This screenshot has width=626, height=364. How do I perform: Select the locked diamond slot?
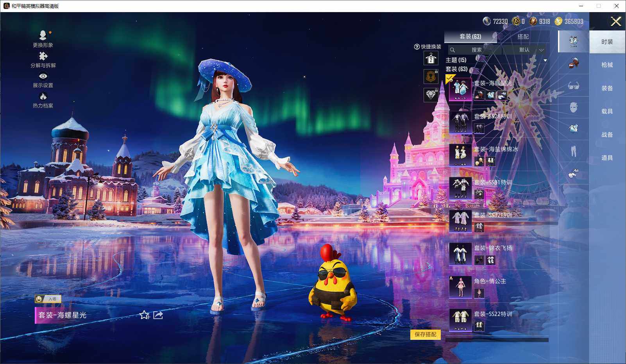[x=431, y=95]
